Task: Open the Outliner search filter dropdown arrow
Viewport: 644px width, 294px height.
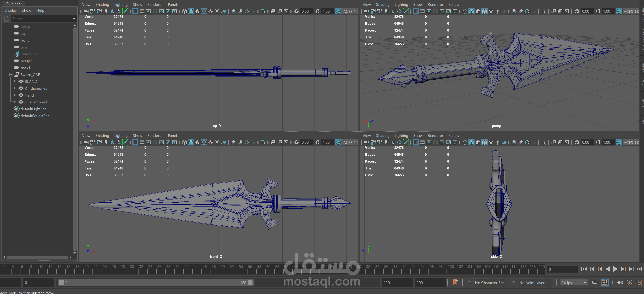Action: tap(74, 19)
